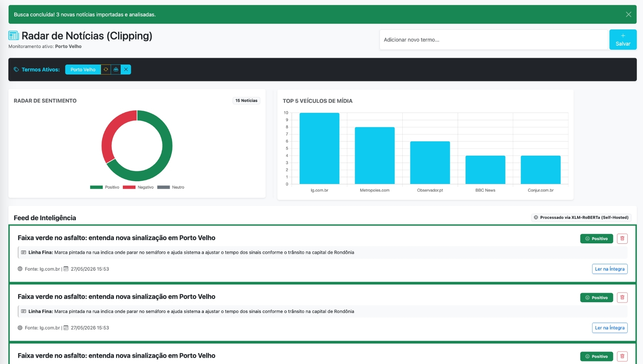The width and height of the screenshot is (643, 364).
Task: Click the robot icon on Porto Velho term
Action: [116, 70]
